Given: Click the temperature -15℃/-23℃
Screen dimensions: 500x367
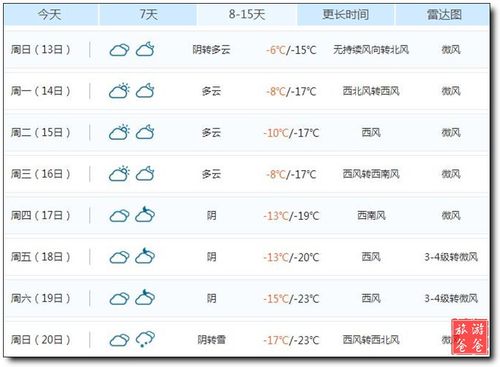Looking at the screenshot, I should click(x=291, y=299).
